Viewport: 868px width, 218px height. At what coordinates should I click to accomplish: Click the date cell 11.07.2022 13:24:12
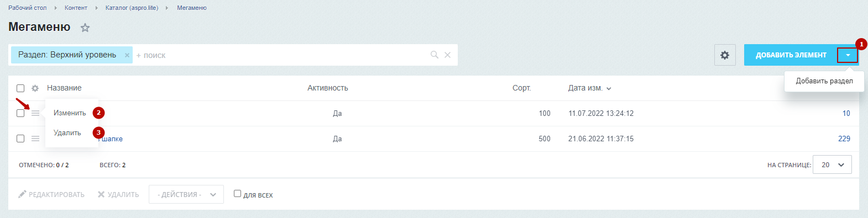coord(601,113)
